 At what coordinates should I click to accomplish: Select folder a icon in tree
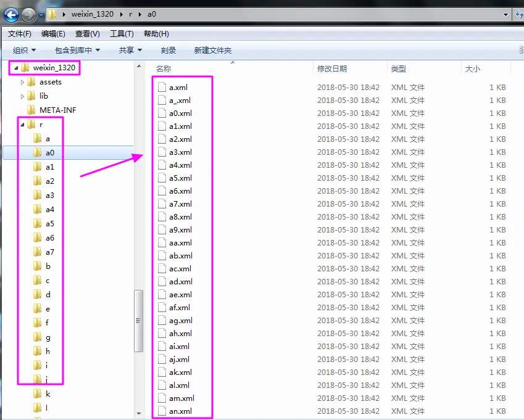coord(38,138)
